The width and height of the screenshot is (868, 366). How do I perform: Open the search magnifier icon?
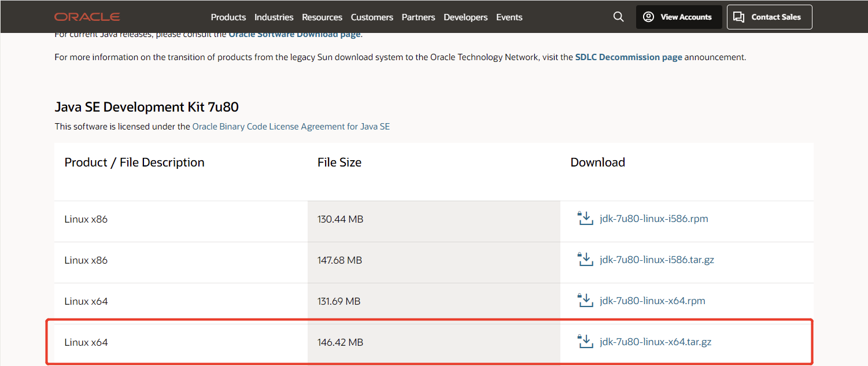(x=618, y=17)
